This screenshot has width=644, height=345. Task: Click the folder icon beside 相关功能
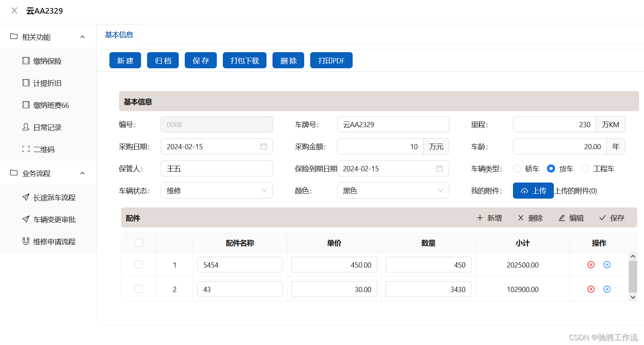tap(14, 37)
